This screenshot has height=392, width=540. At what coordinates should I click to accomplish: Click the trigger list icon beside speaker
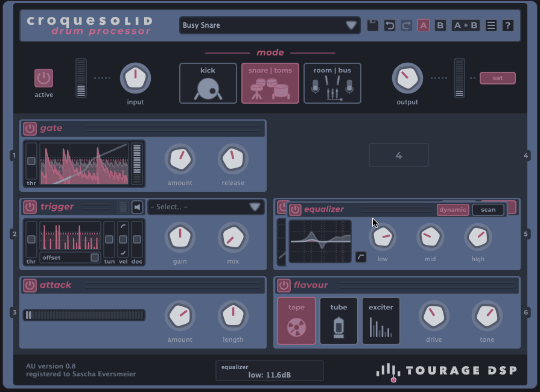[x=122, y=207]
